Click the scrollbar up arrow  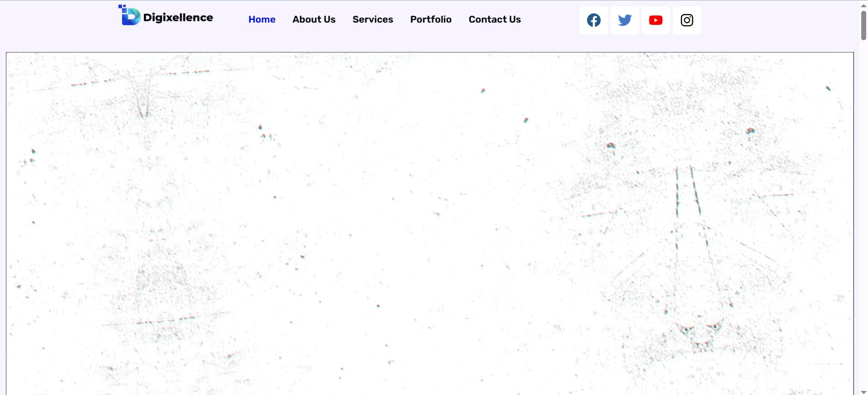863,5
